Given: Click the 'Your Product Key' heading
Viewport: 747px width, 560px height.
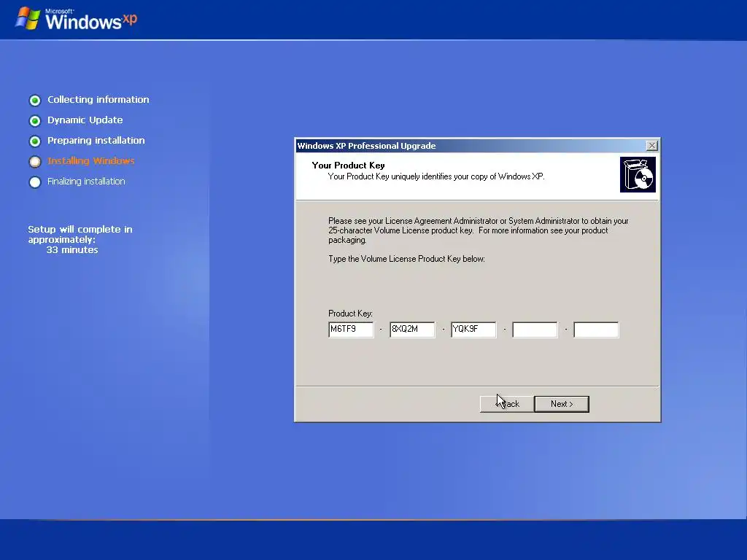Looking at the screenshot, I should coord(348,166).
